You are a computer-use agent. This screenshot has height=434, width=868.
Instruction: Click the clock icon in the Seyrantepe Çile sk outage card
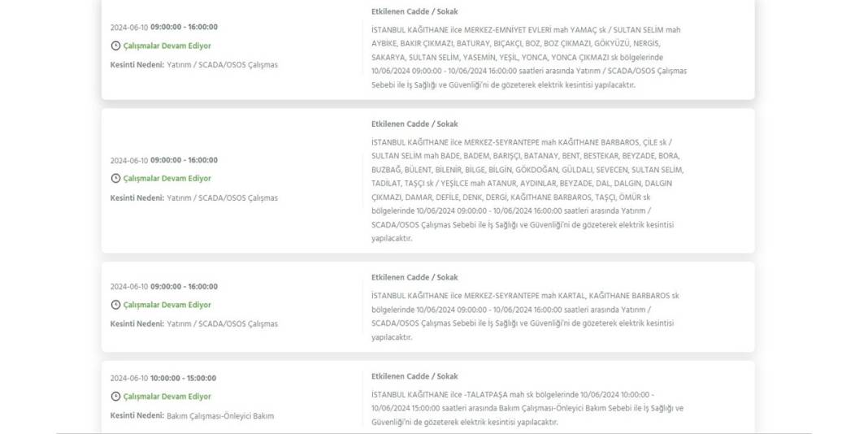click(x=115, y=179)
